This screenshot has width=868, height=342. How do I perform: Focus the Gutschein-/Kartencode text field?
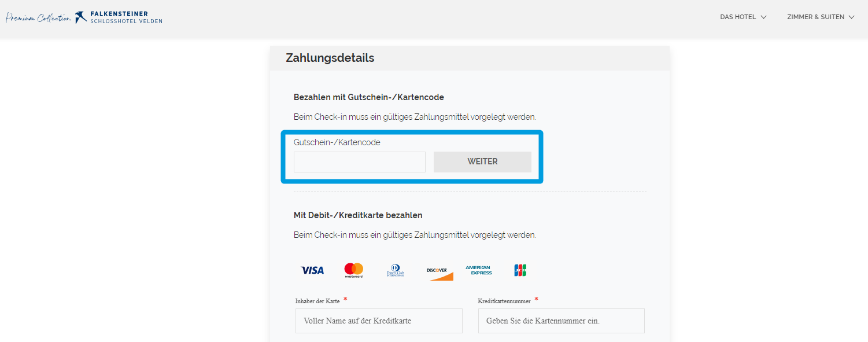pyautogui.click(x=360, y=162)
